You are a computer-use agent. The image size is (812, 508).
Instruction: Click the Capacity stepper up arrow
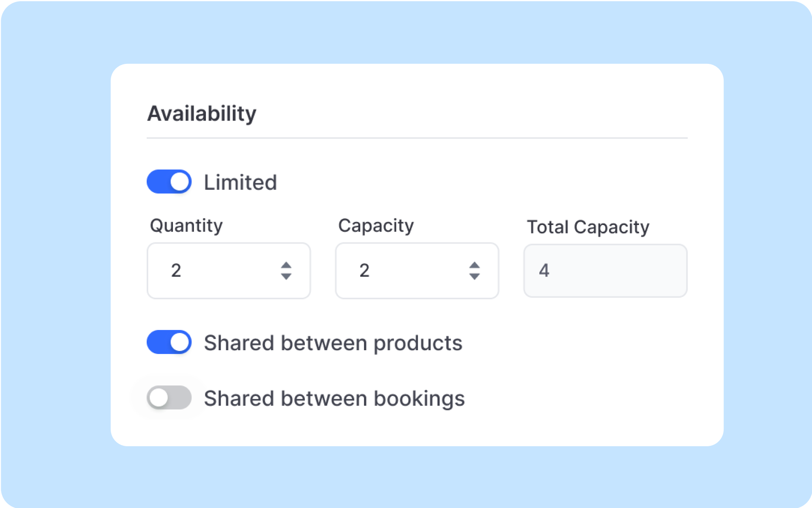[x=475, y=264]
